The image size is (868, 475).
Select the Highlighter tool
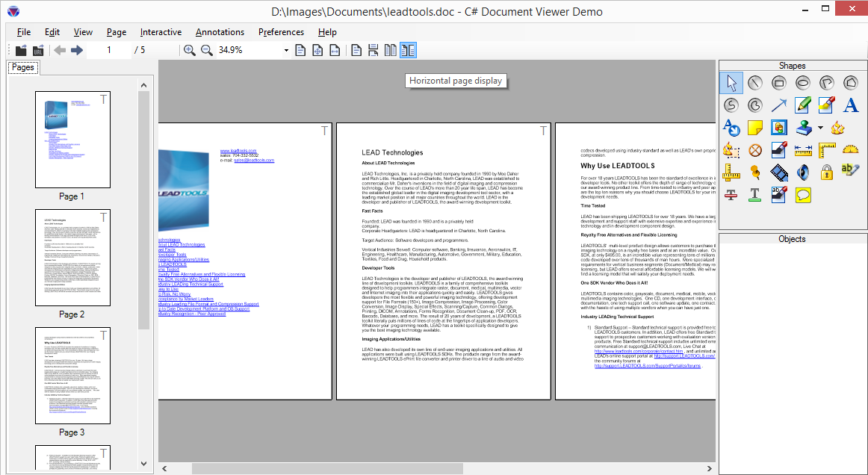(826, 105)
